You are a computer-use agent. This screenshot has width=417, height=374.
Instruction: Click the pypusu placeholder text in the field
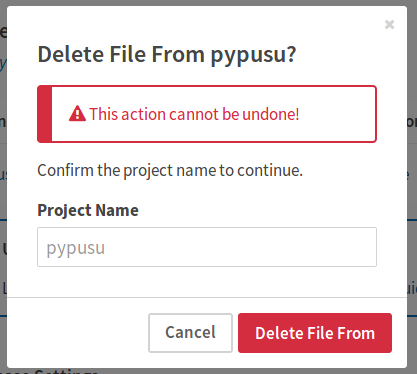[76, 248]
